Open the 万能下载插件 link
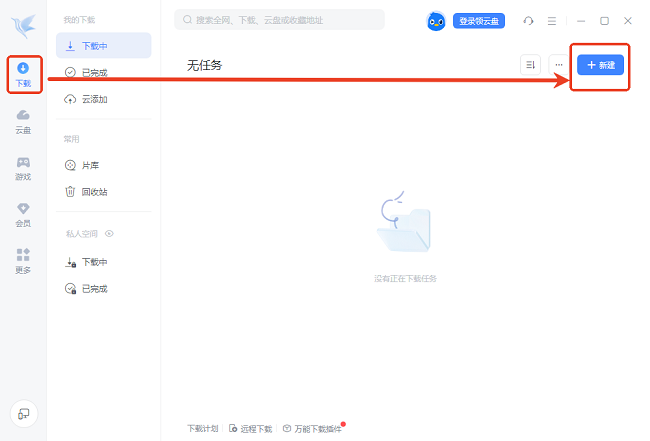 tap(312, 429)
